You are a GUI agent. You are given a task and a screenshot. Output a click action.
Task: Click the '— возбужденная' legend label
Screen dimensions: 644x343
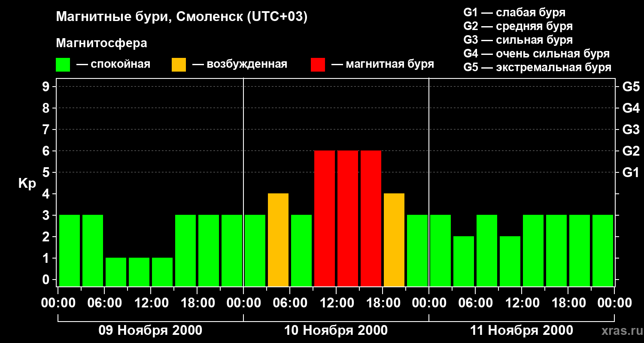(240, 64)
